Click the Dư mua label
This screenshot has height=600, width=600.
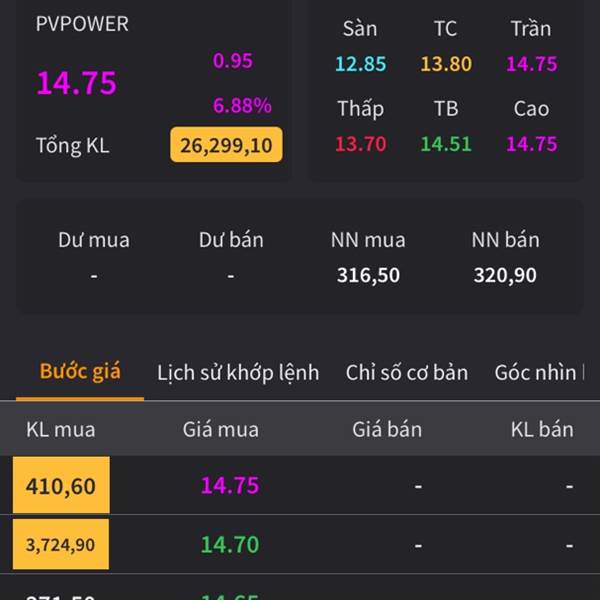pos(94,240)
